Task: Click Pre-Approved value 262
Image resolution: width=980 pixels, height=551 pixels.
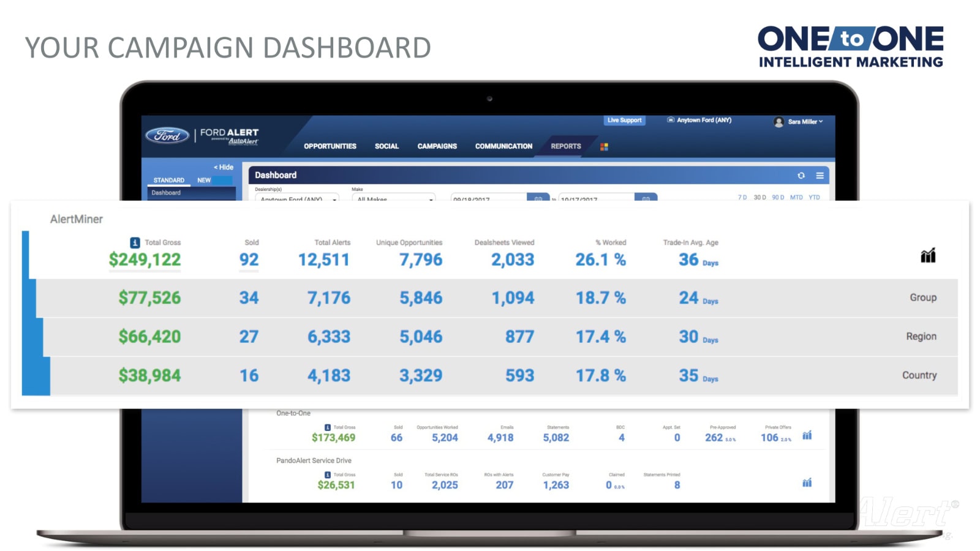Action: point(714,438)
